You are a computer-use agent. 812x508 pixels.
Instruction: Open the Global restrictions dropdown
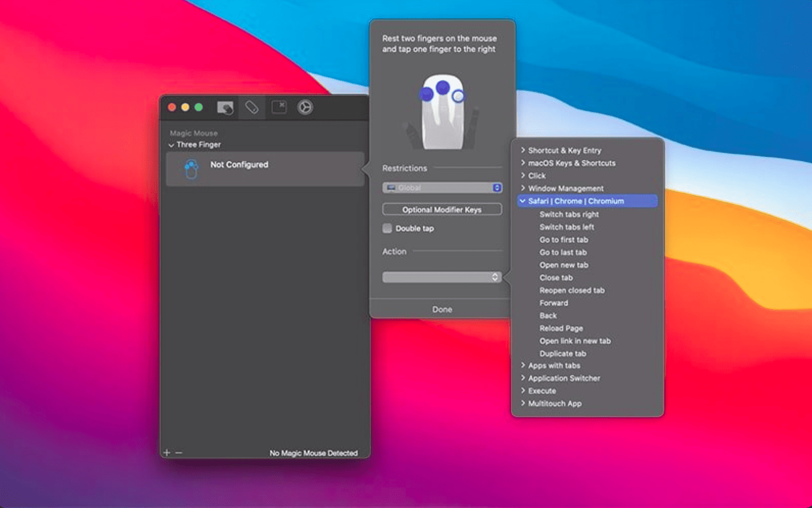point(442,188)
